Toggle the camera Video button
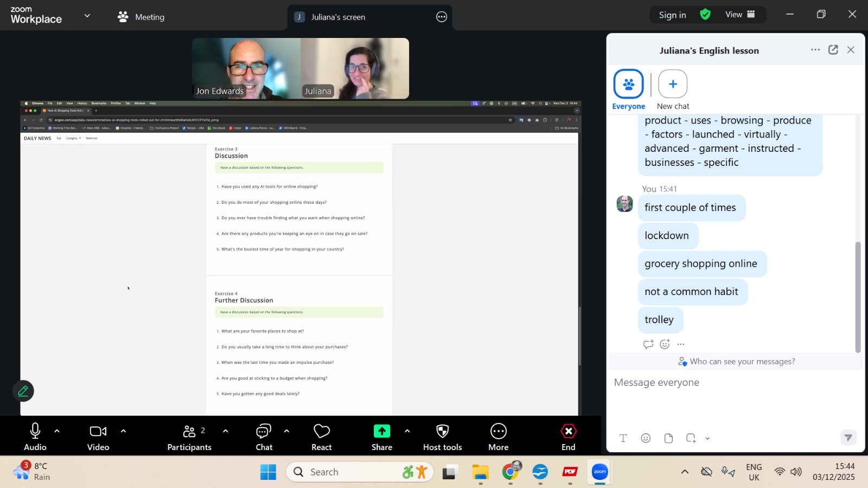This screenshot has height=488, width=868. [x=98, y=432]
